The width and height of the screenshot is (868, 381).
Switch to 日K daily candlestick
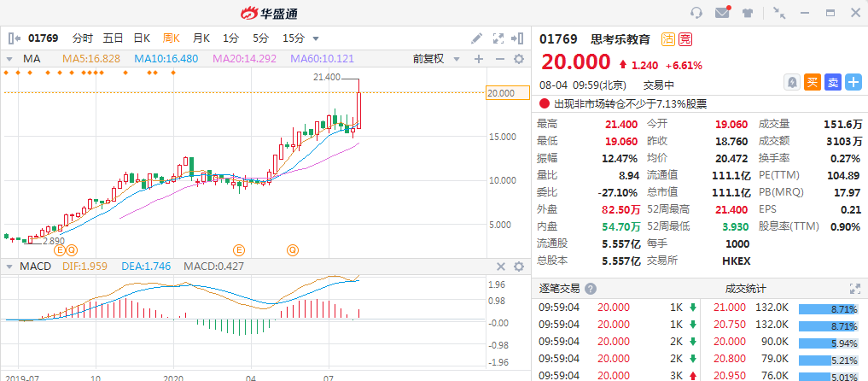click(142, 38)
